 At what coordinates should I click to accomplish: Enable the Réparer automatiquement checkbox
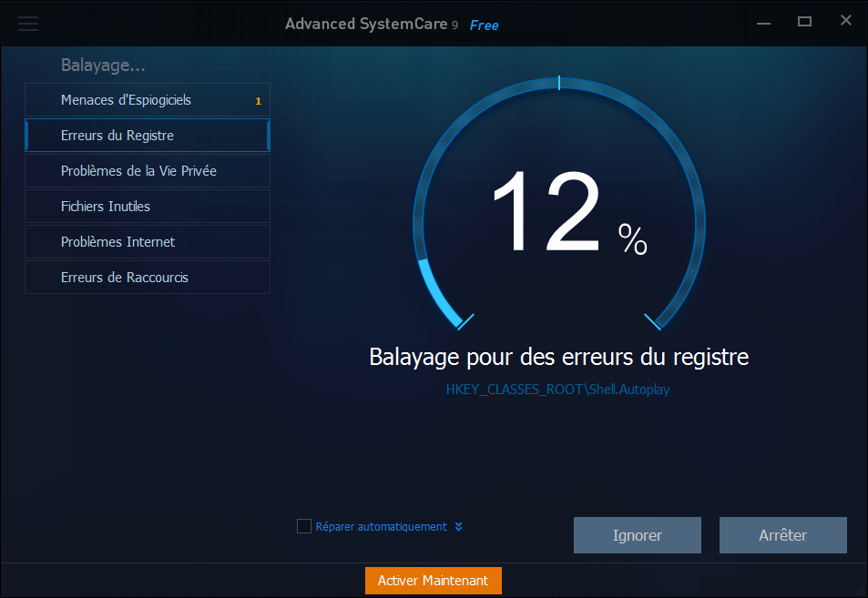click(304, 526)
